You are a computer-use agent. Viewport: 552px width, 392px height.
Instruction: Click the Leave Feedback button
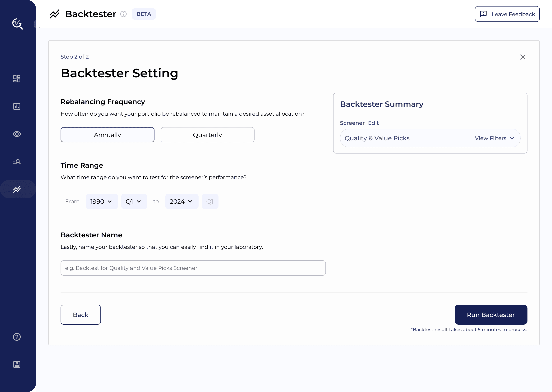pos(507,14)
